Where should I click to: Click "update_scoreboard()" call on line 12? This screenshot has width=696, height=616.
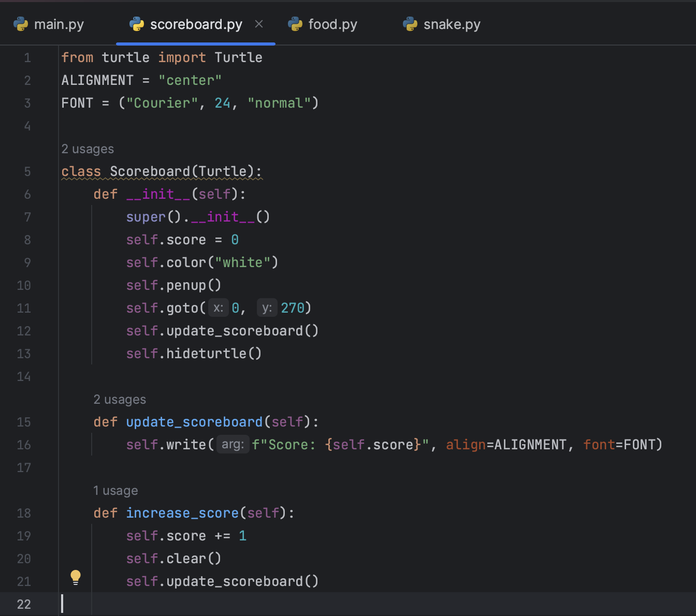tap(242, 331)
